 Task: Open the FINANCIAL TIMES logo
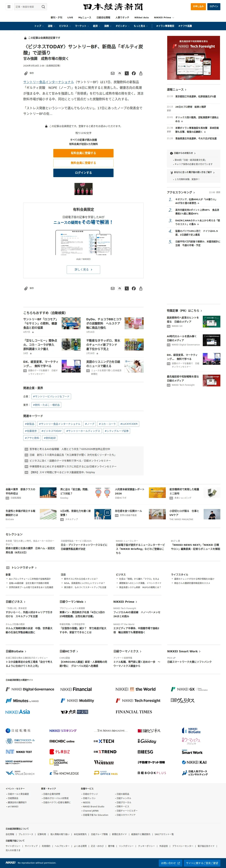[134, 712]
